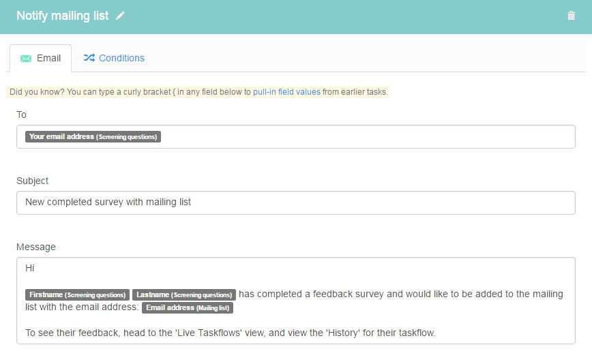592x364 pixels.
Task: Click the shuffle icon on Conditions tab
Action: [89, 58]
